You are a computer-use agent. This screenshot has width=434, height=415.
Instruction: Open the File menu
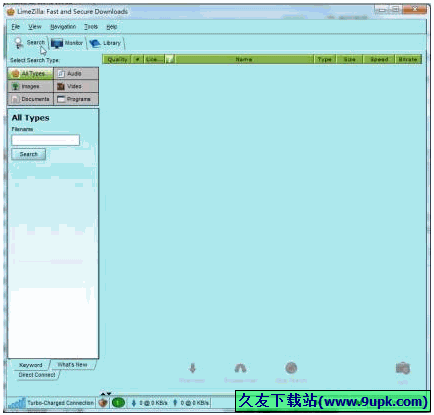point(16,27)
